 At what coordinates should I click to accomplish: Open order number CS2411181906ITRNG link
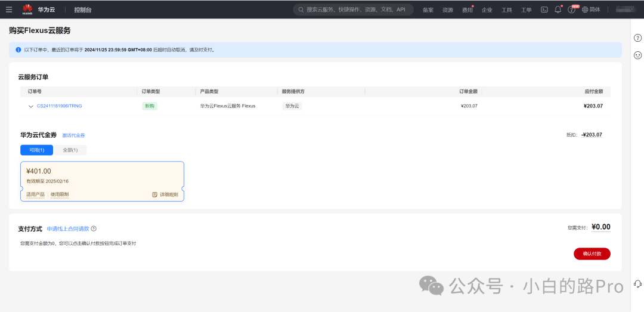[60, 106]
